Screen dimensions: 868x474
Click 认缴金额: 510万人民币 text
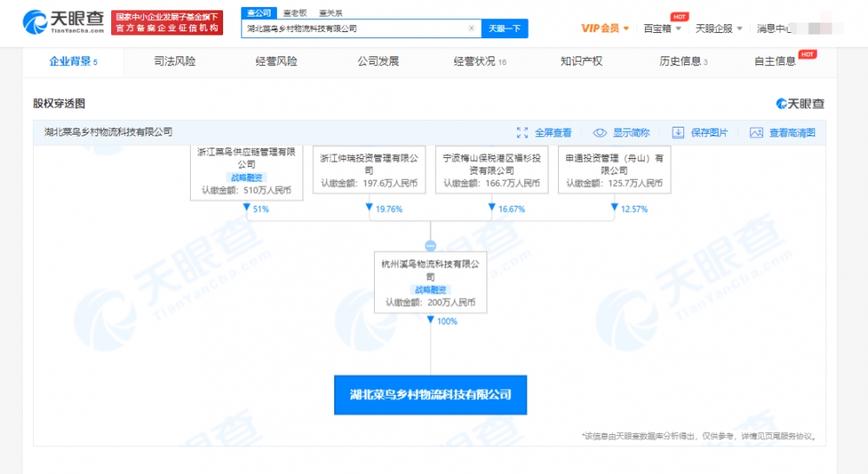[x=247, y=190]
